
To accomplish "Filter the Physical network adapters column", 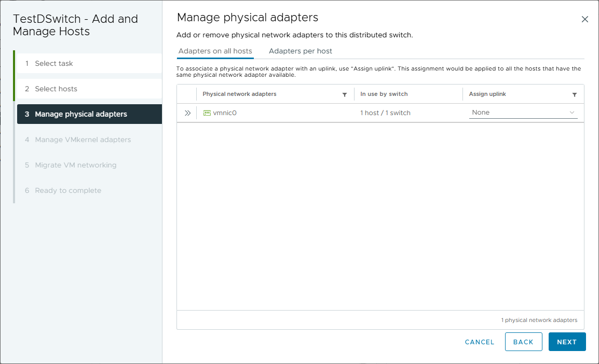I will click(x=345, y=95).
